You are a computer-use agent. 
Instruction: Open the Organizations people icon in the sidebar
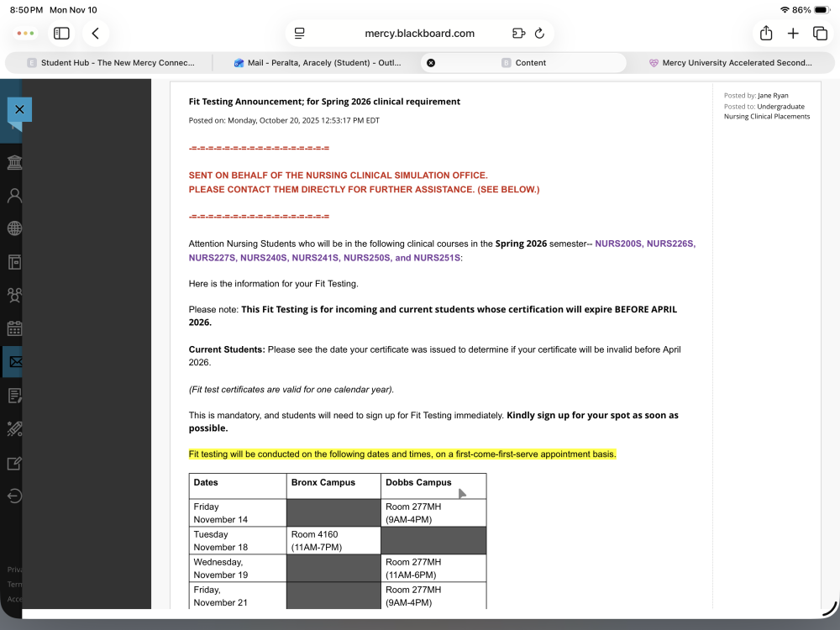coord(14,295)
